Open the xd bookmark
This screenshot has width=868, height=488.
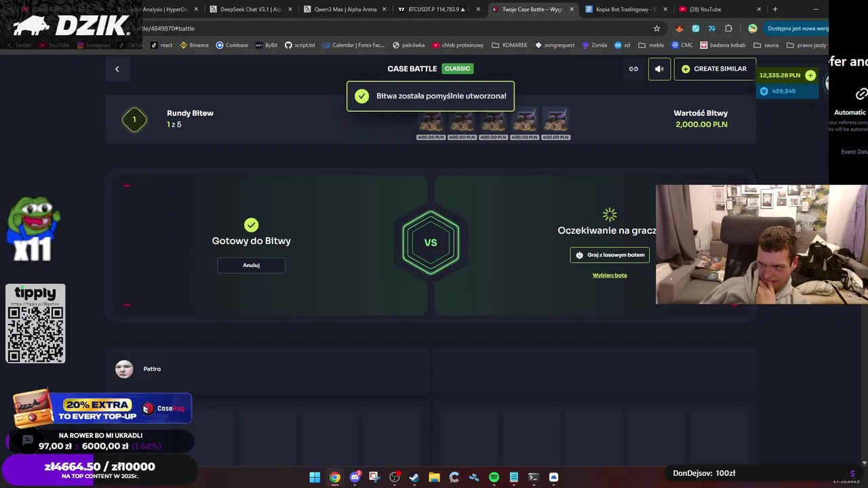tap(623, 45)
